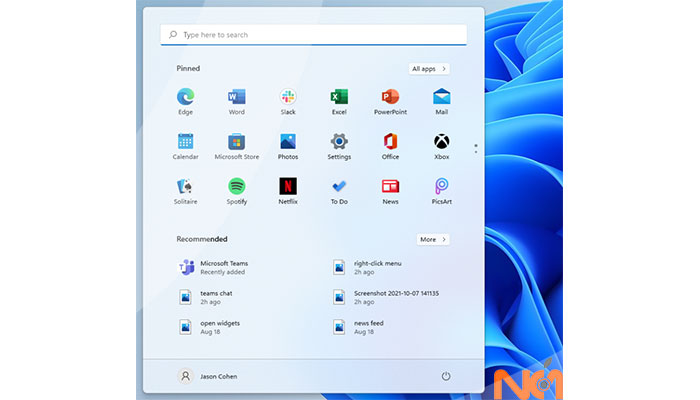Viewport: 700px width, 400px height.
Task: Open the Calendar app
Action: point(185,146)
